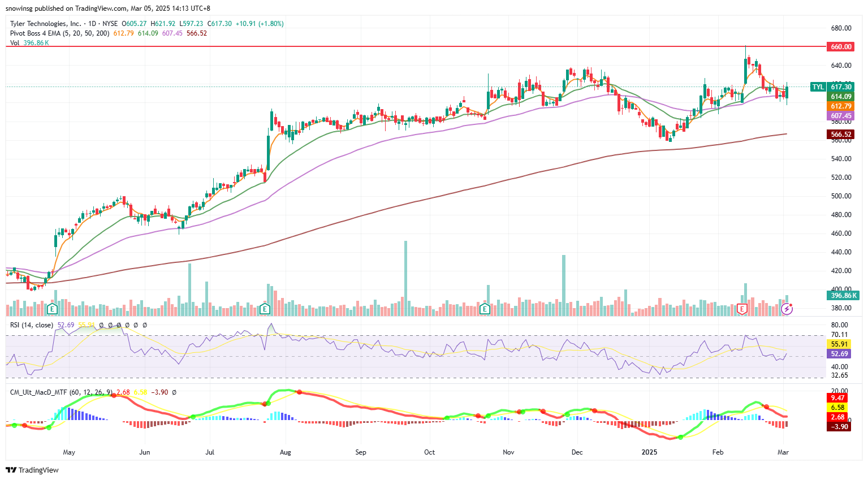Click the Tyler Technologies, Inc. symbol title
Viewport: 868px width, 480px height.
46,24
